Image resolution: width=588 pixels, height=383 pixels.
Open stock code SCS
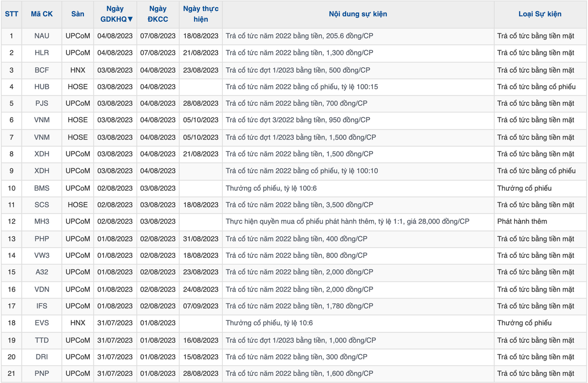(x=42, y=205)
